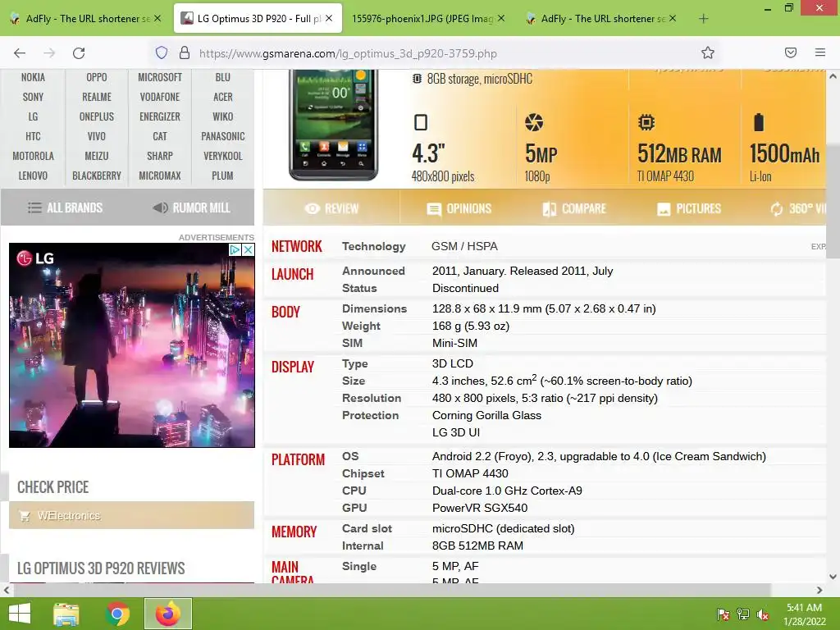
Task: Click the Chipset spec label
Action: pyautogui.click(x=363, y=473)
